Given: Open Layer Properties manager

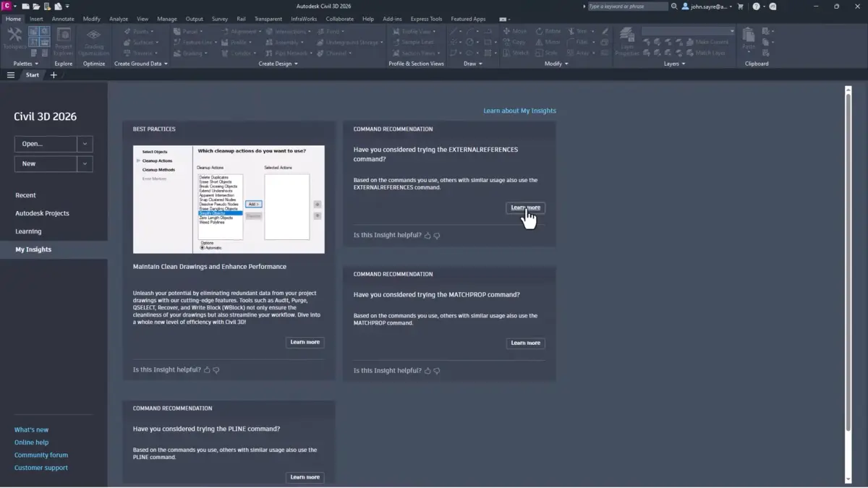Looking at the screenshot, I should click(x=627, y=42).
